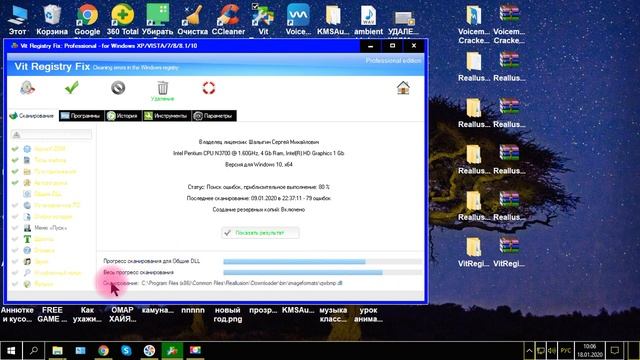
Task: Toggle the checkmark beside Справка
Action: [x=15, y=250]
